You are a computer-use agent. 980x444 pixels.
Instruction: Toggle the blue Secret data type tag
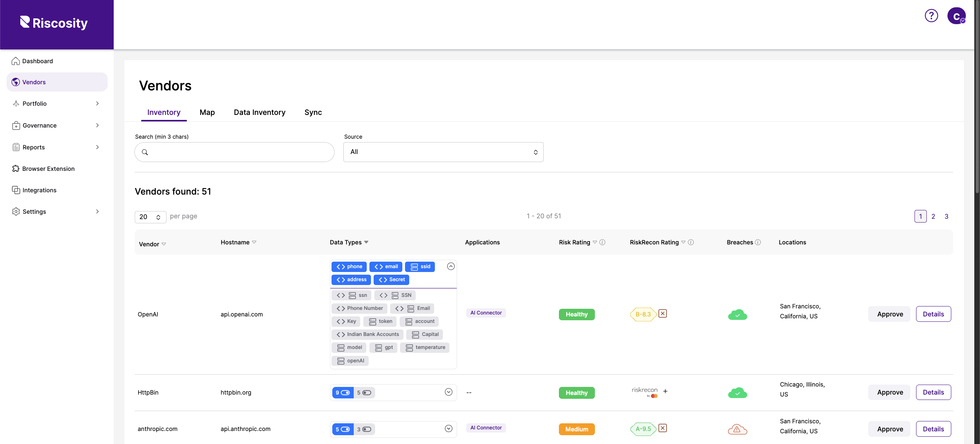tap(391, 280)
